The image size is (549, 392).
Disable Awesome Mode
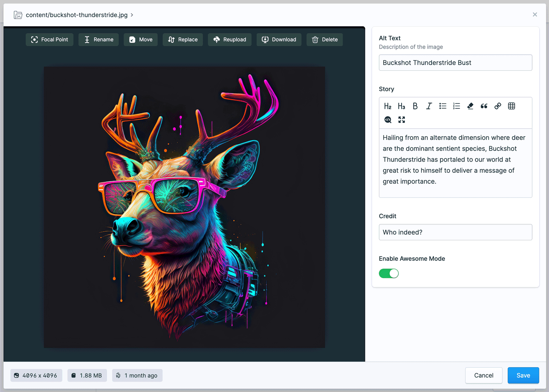point(388,273)
